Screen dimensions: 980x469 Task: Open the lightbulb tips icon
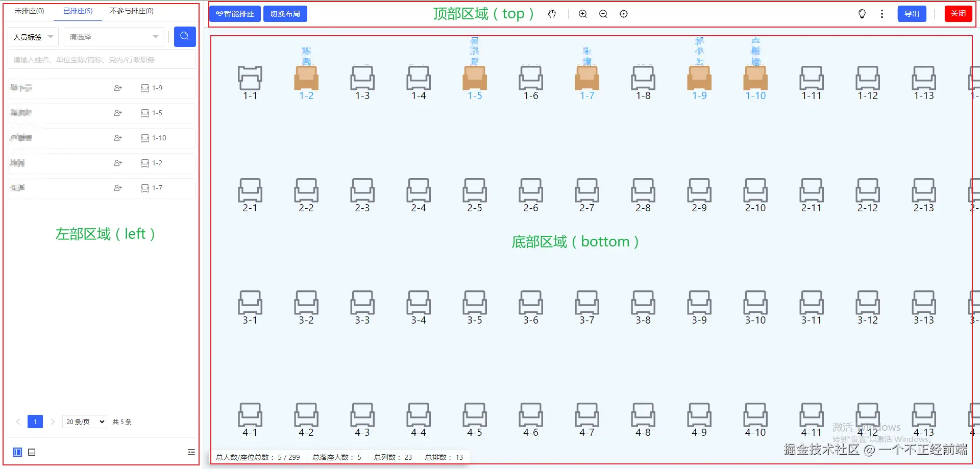pos(862,14)
